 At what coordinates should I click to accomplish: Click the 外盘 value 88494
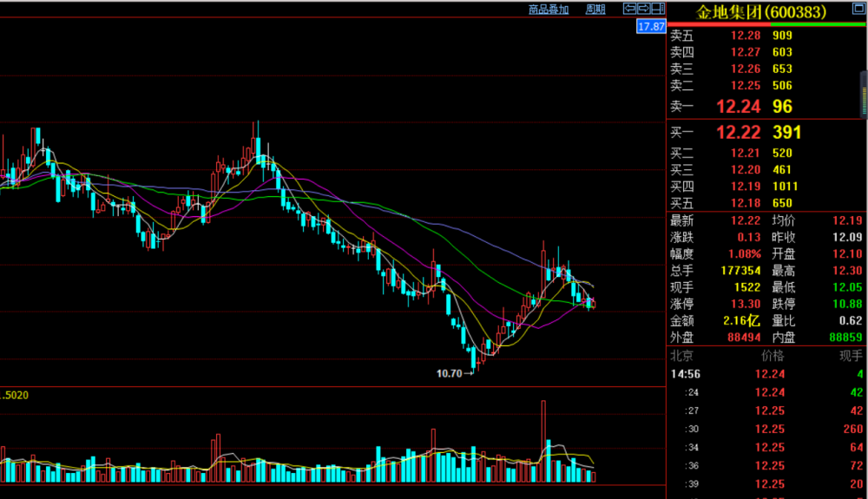[744, 337]
